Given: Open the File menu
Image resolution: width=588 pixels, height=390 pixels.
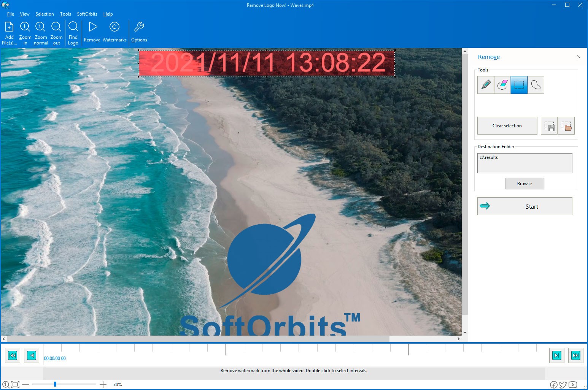Looking at the screenshot, I should pos(10,14).
